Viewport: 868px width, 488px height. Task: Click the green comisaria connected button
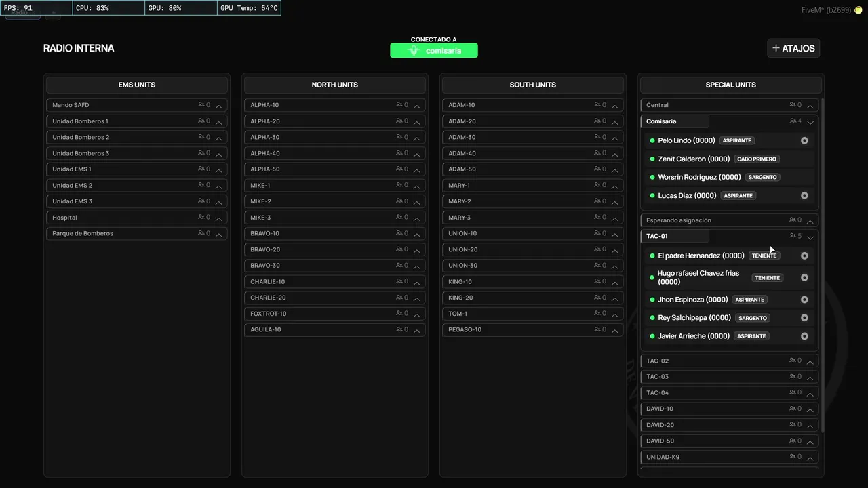(434, 51)
